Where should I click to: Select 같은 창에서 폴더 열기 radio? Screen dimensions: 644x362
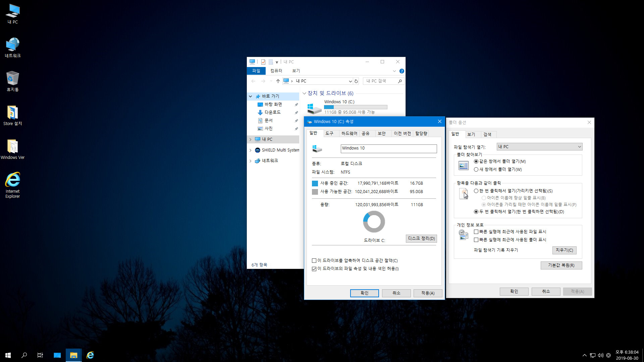(476, 162)
